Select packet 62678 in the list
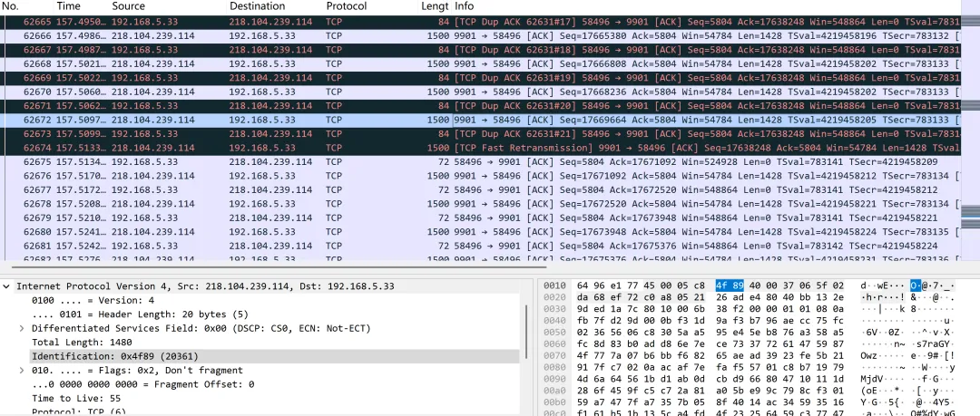The image size is (980, 416). tap(480, 204)
